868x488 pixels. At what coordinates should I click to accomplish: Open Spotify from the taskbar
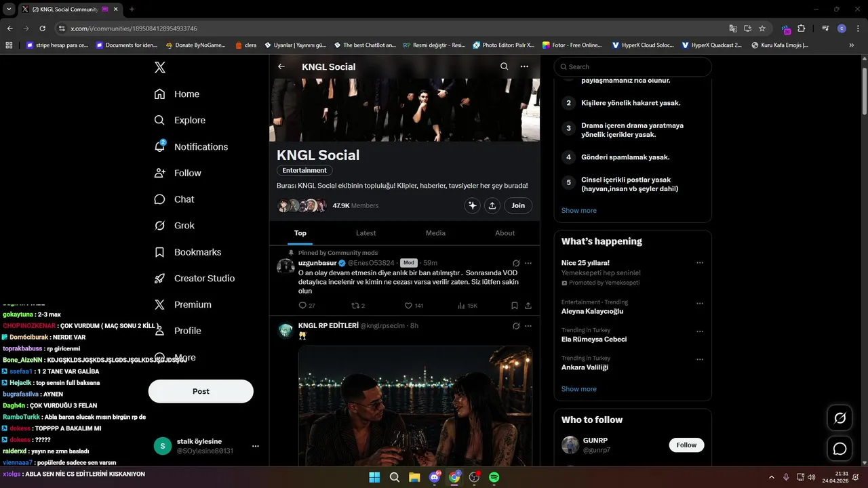pos(494,477)
